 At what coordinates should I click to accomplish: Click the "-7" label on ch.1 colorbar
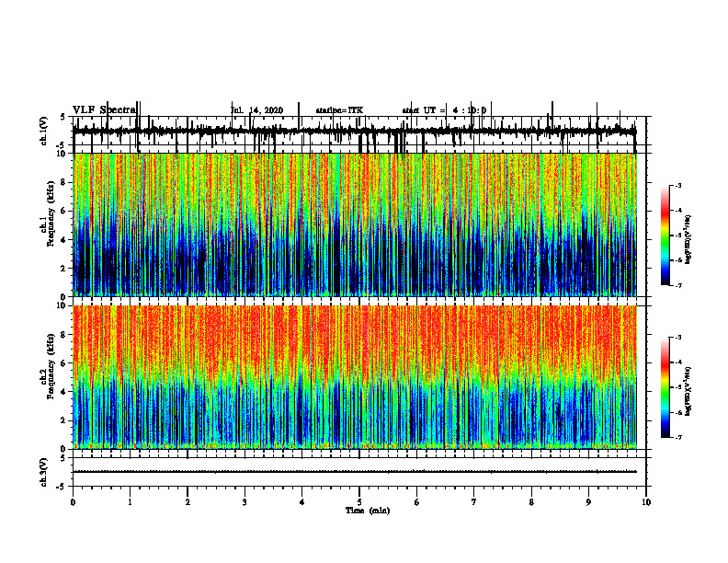tap(678, 285)
